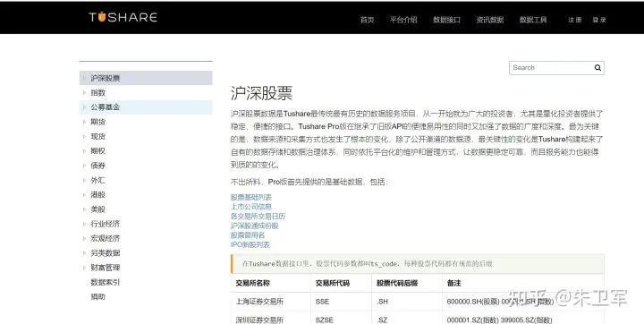Viewport: 644px width, 324px height.
Task: Select 另类数据 in the sidebar
Action: (106, 253)
